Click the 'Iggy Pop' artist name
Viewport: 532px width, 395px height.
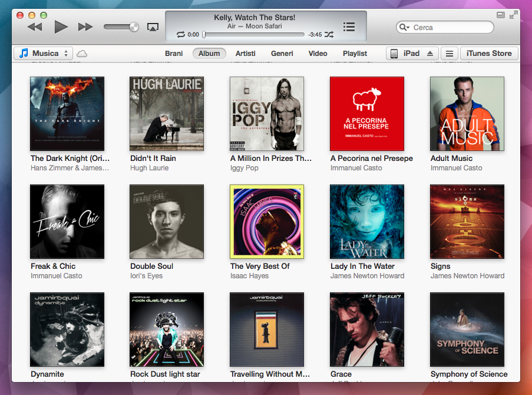tap(244, 168)
